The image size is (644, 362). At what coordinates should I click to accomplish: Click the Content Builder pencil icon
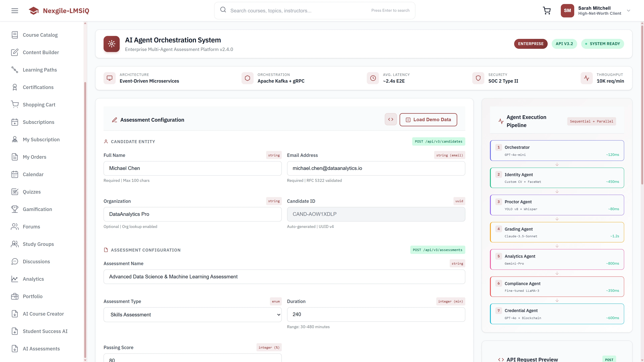pos(15,52)
